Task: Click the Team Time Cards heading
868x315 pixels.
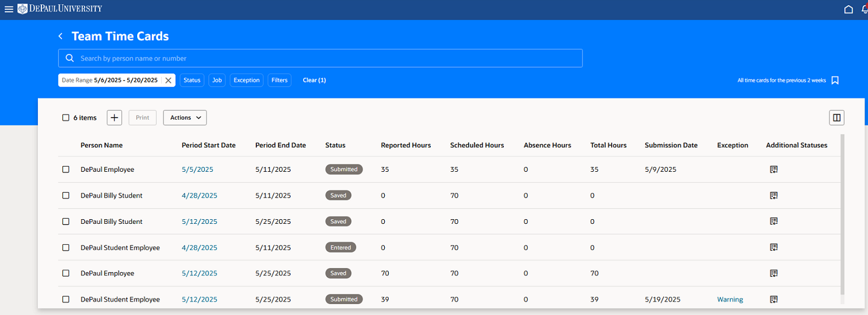Action: tap(120, 36)
